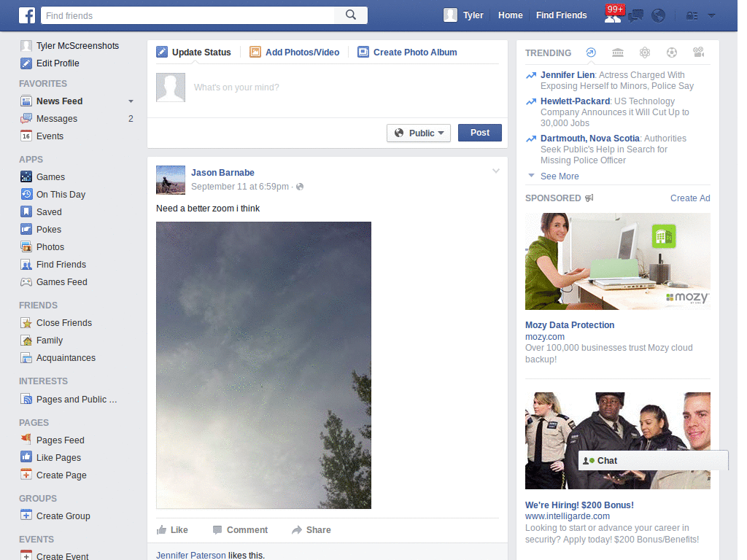Click the Family house icon
Screen dimensions: 747x560
(x=26, y=341)
